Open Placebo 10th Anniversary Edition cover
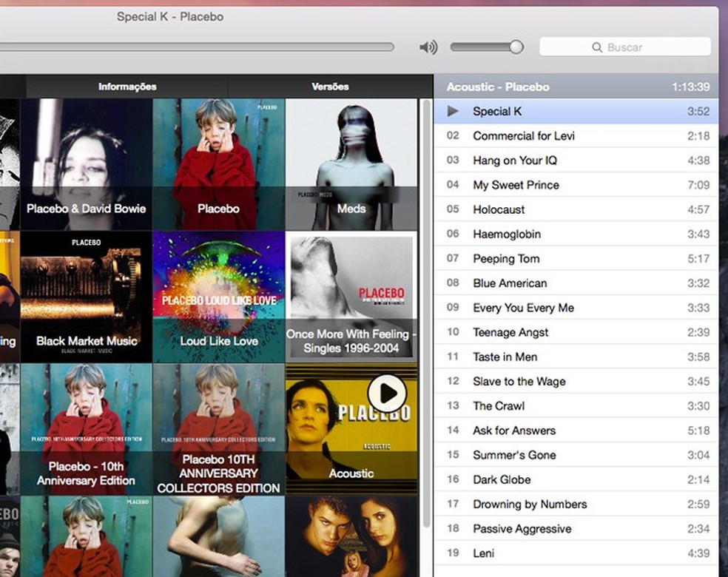The height and width of the screenshot is (577, 728). pyautogui.click(x=86, y=425)
